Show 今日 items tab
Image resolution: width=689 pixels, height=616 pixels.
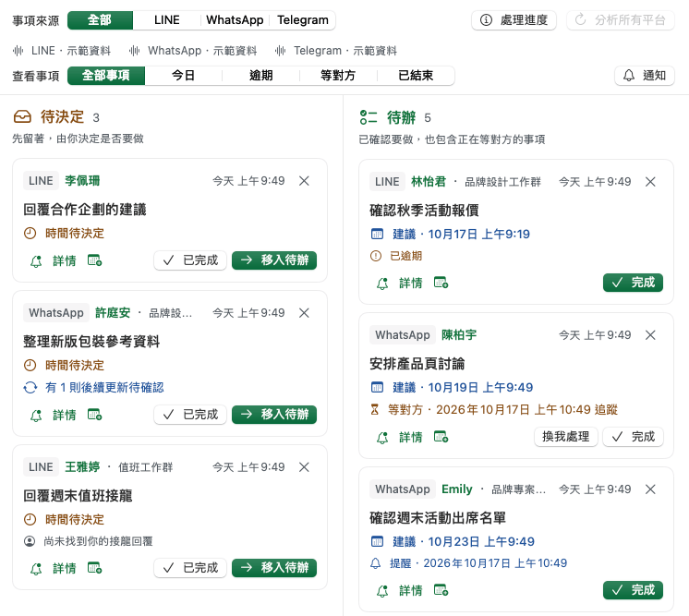[183, 76]
